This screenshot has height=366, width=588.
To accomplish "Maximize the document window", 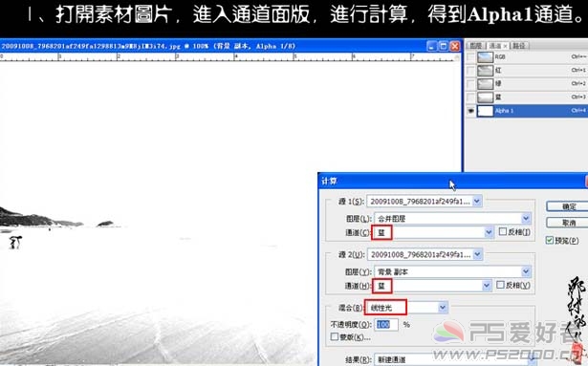I will (444, 46).
